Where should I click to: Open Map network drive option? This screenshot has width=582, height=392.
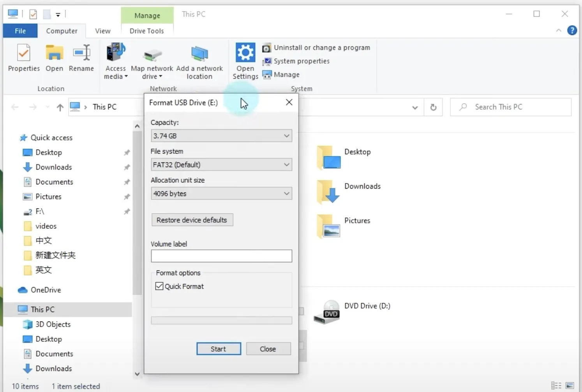tap(152, 62)
